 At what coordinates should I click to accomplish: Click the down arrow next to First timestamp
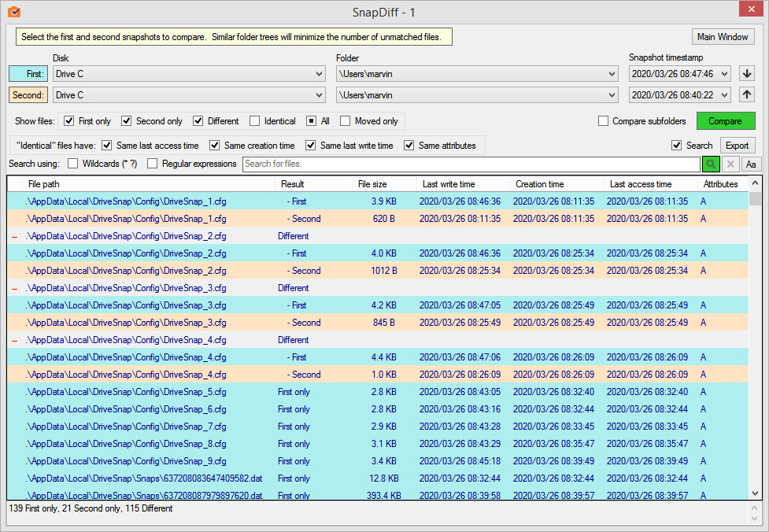coord(747,73)
